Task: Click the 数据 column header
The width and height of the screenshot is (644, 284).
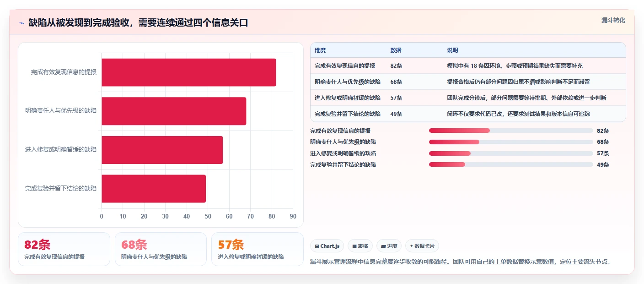Action: tap(396, 50)
